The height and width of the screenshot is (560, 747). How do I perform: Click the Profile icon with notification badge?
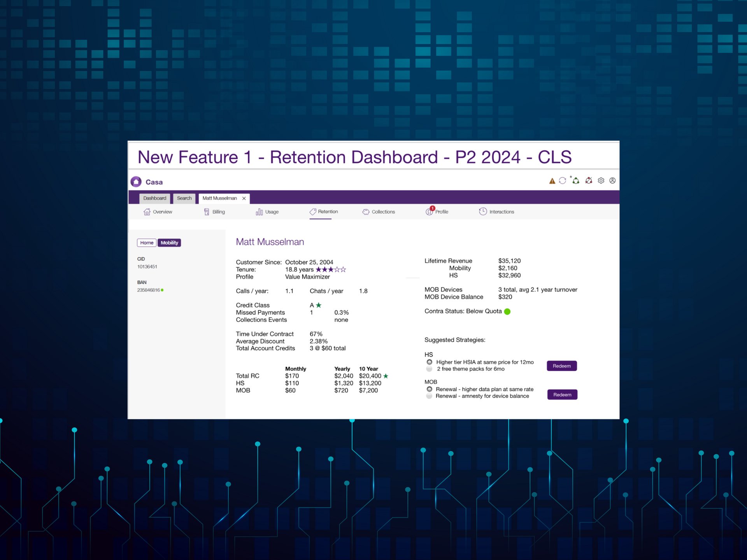coord(429,211)
